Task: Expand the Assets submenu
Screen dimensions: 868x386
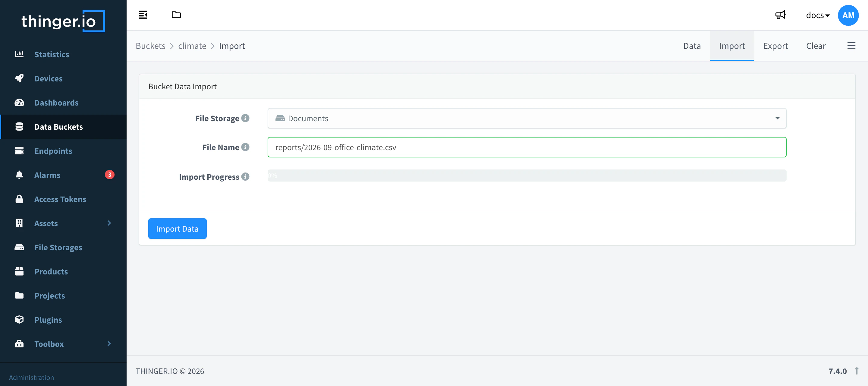Action: (x=63, y=223)
